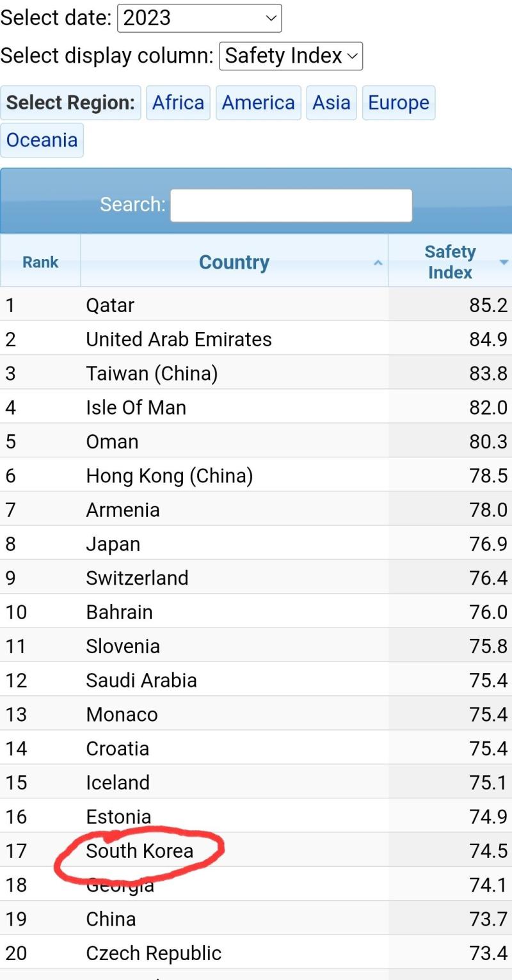Choose the Oceania region filter
Image resolution: width=512 pixels, height=980 pixels.
click(42, 140)
